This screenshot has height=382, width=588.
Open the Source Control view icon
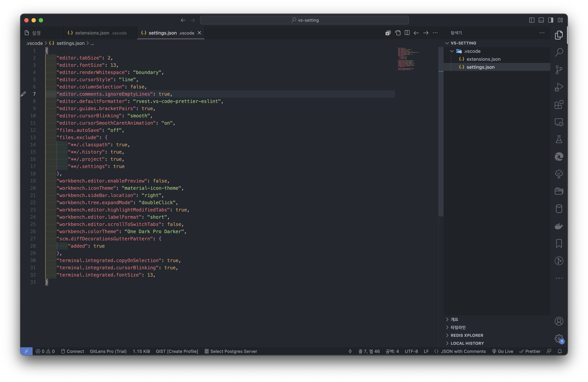559,70
